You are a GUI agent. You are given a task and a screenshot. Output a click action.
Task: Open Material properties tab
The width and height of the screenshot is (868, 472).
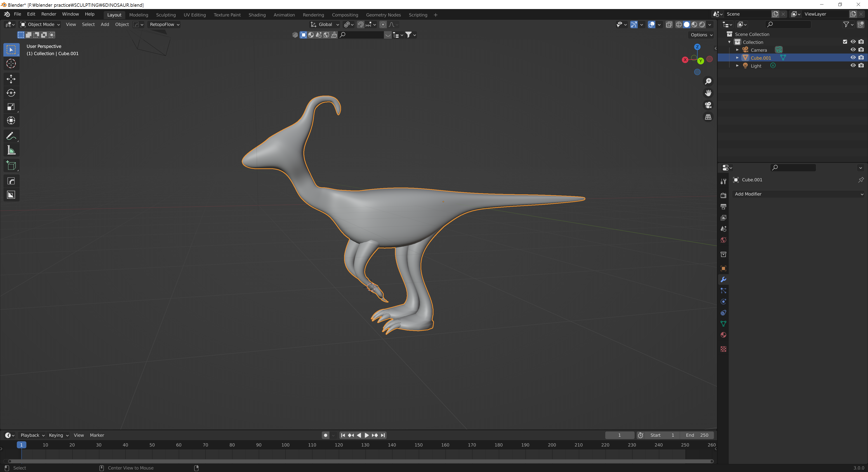click(723, 335)
